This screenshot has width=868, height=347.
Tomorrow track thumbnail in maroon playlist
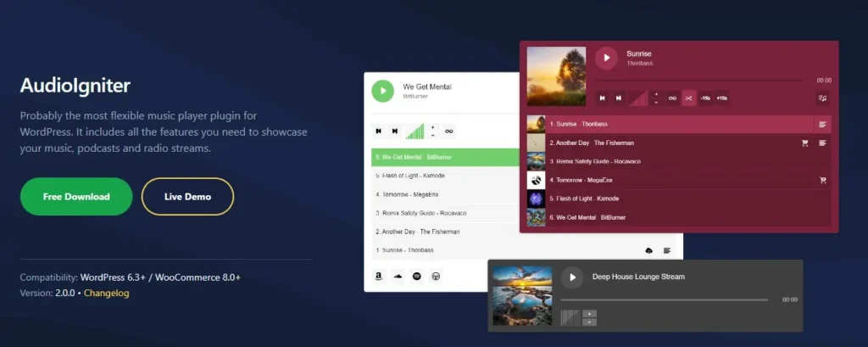[x=536, y=180]
